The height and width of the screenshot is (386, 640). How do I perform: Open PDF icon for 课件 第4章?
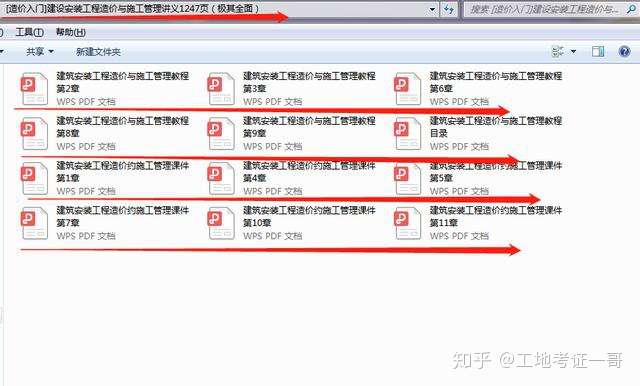coord(221,178)
